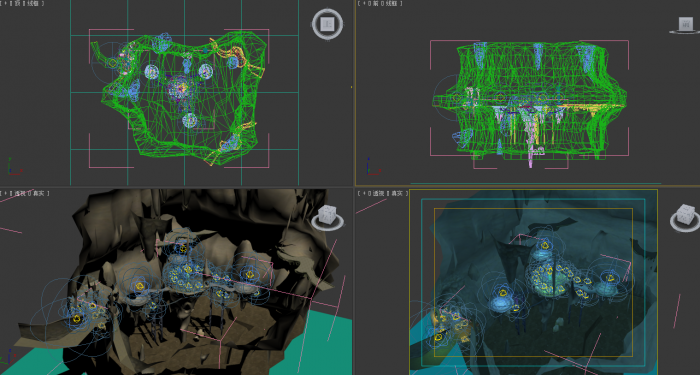This screenshot has height=375, width=700.
Task: Open the 真实 shading menu in bottom-right viewport
Action: pyautogui.click(x=397, y=193)
